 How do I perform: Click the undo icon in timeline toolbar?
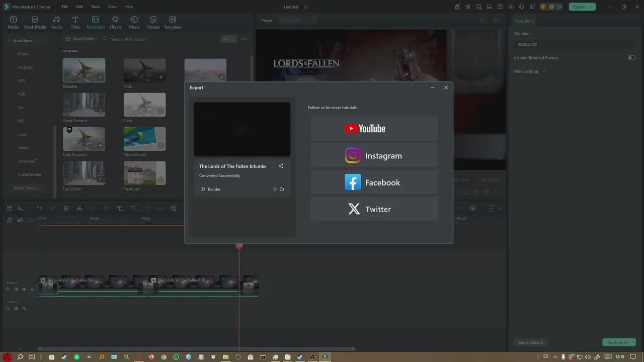click(x=39, y=208)
